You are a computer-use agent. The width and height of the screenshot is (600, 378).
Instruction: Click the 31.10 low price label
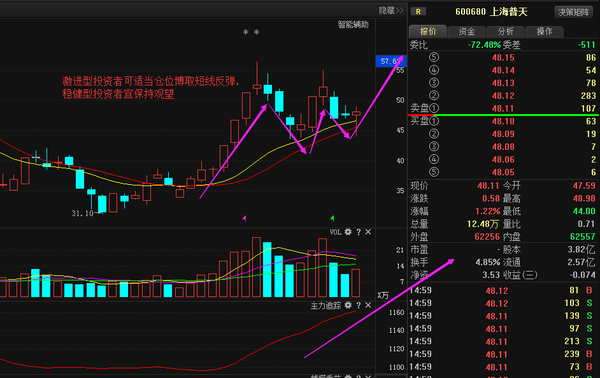[82, 213]
